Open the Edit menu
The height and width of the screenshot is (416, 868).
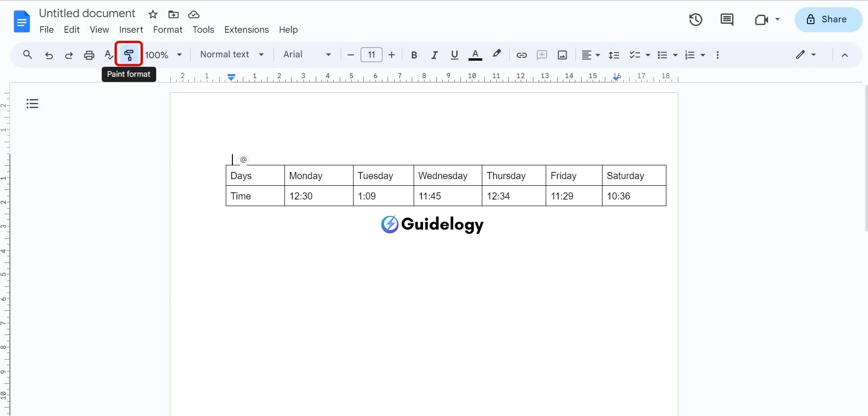click(71, 29)
